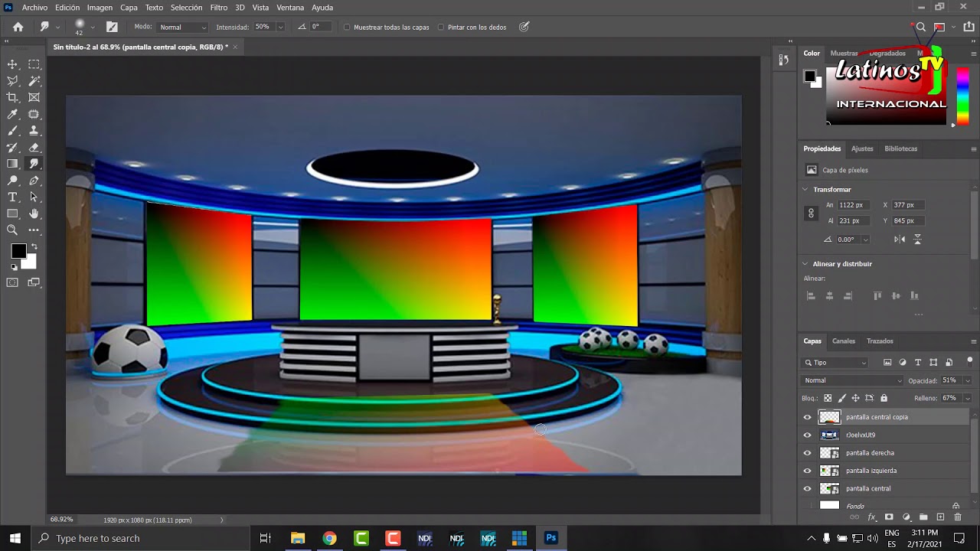Screen dimensions: 980x551
Task: Toggle width-height link in Transformar
Action: click(811, 213)
